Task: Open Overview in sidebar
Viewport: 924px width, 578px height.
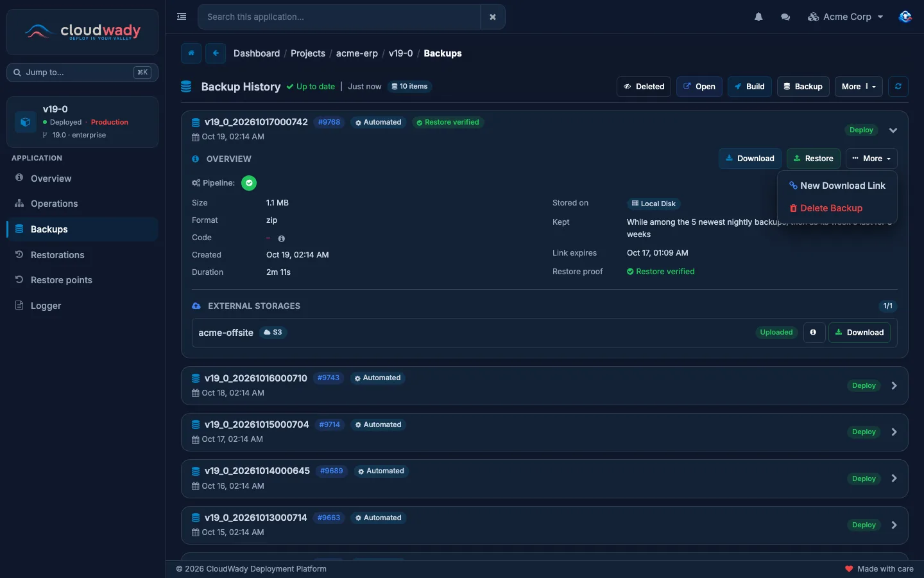Action: point(82,179)
